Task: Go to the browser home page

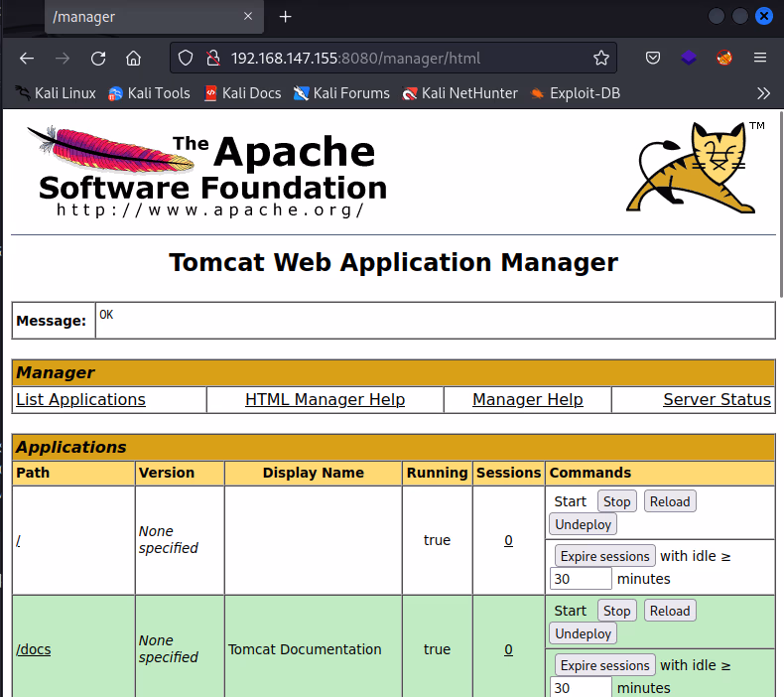Action: click(x=134, y=59)
